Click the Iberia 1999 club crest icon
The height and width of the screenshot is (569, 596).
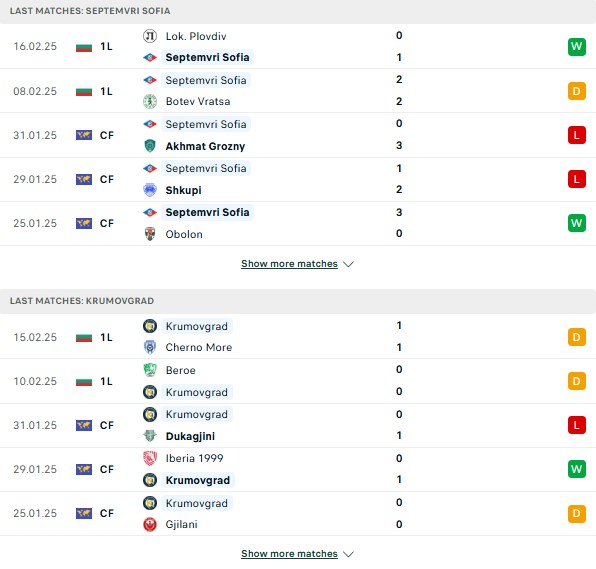click(150, 458)
